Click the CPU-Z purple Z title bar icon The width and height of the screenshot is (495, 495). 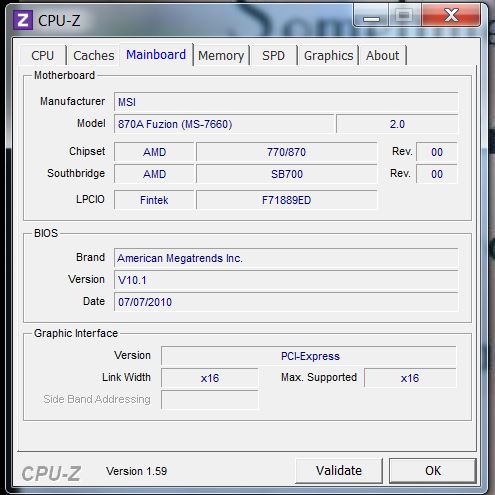(23, 20)
